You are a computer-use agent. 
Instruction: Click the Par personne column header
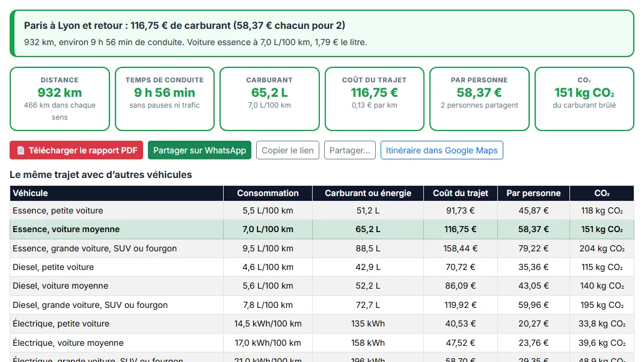tap(533, 193)
